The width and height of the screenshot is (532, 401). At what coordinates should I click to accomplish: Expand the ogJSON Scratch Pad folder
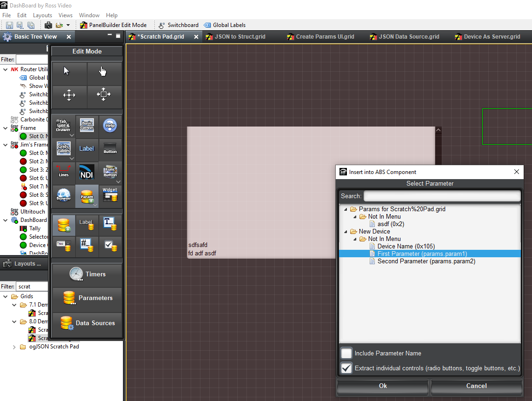(x=14, y=347)
